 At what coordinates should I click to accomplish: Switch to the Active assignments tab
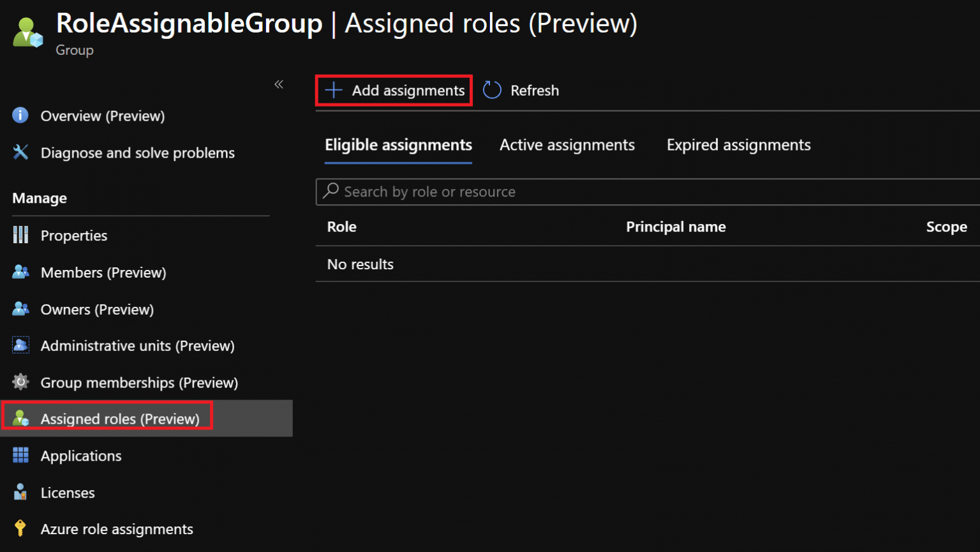point(567,145)
